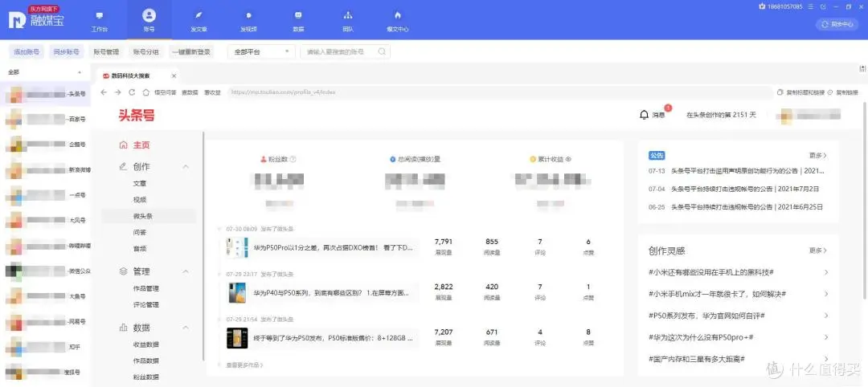This screenshot has height=387, width=868.
Task: Click the hamburger menu icon in title bar
Action: [810, 6]
